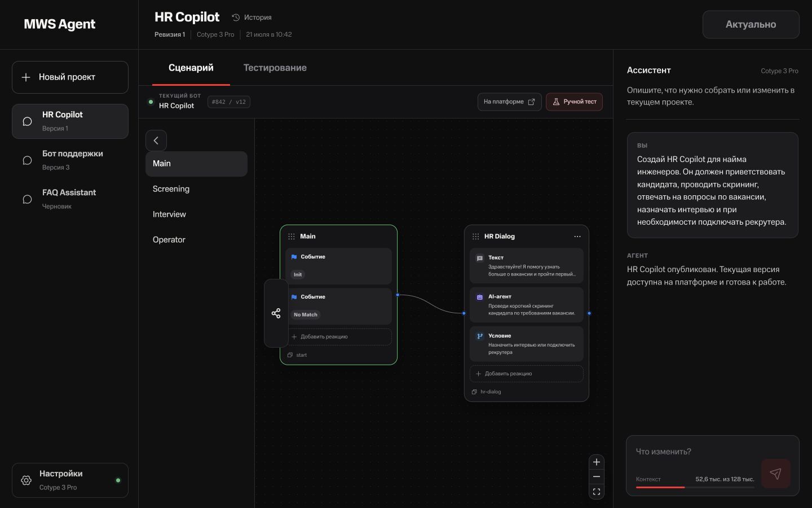Open На платформе
Image resolution: width=812 pixels, height=508 pixels.
[x=510, y=102]
